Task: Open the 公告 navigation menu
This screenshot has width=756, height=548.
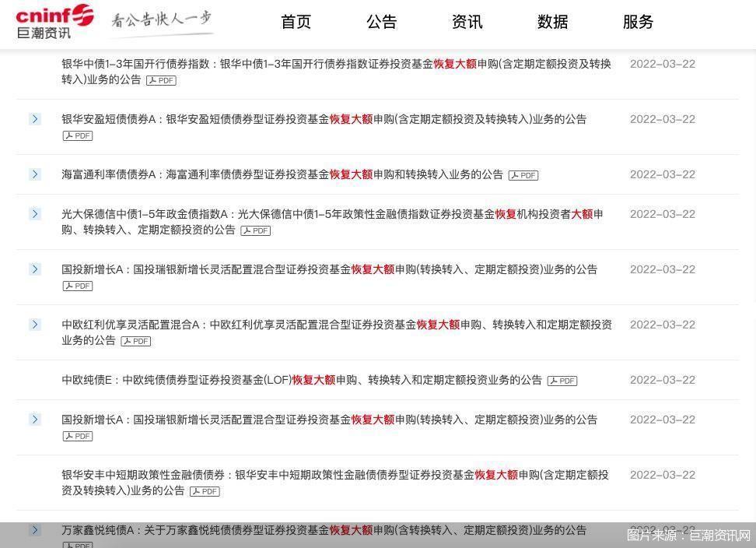Action: (381, 22)
